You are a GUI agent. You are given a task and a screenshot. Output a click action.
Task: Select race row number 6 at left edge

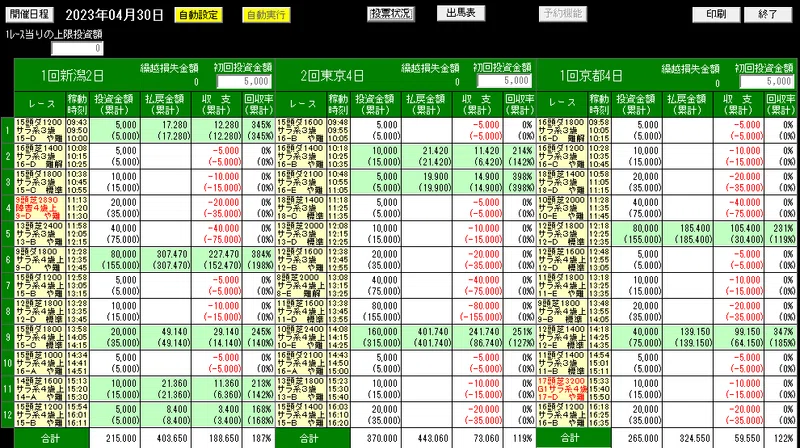7,259
